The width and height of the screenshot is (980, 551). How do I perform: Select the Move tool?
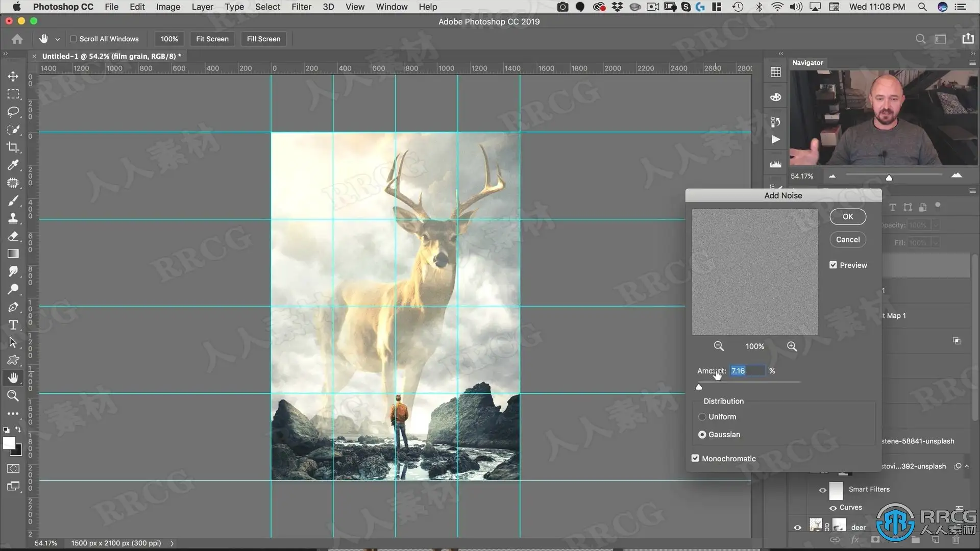[x=13, y=77]
